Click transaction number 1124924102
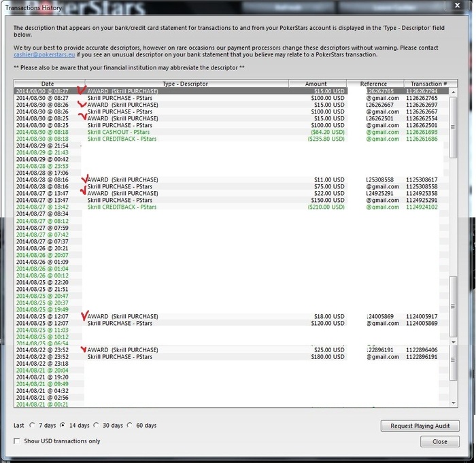476x463 pixels. 422,207
